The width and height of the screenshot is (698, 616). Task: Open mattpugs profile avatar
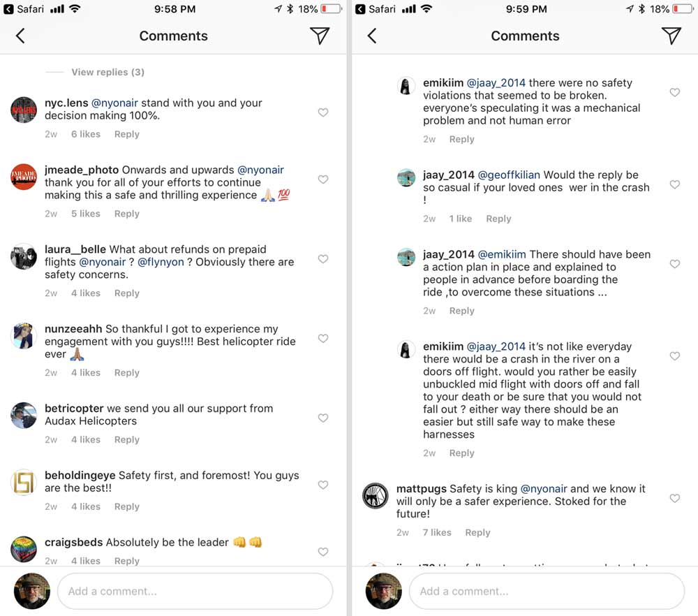[x=375, y=496]
